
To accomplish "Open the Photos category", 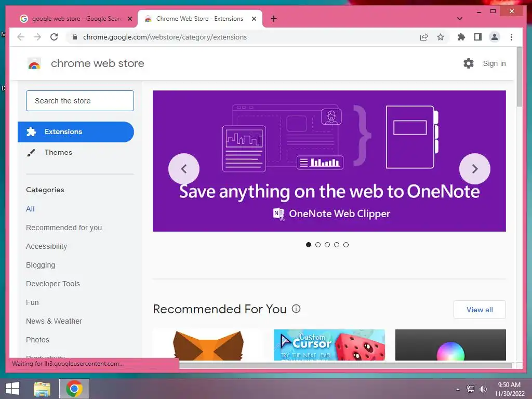I will [x=37, y=340].
